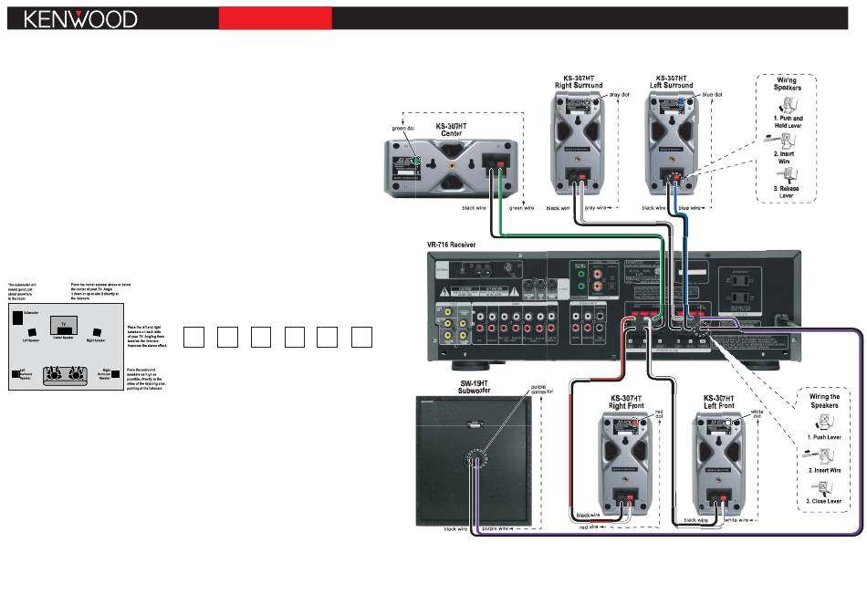Click the "green dot" label

click(x=403, y=129)
